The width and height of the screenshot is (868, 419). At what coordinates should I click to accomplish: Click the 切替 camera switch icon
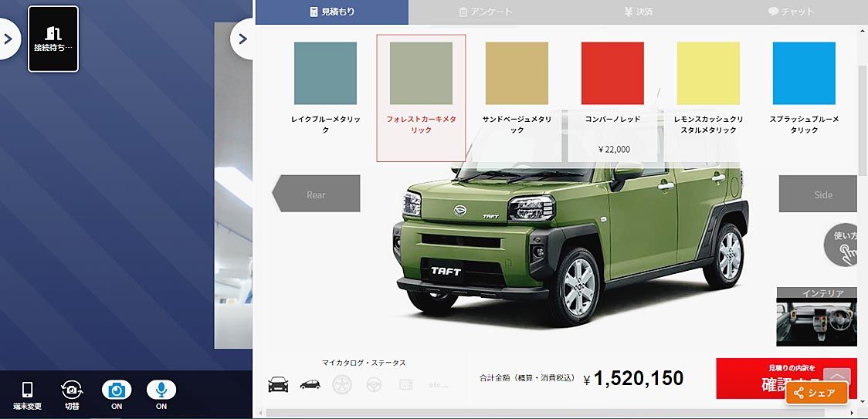click(72, 394)
